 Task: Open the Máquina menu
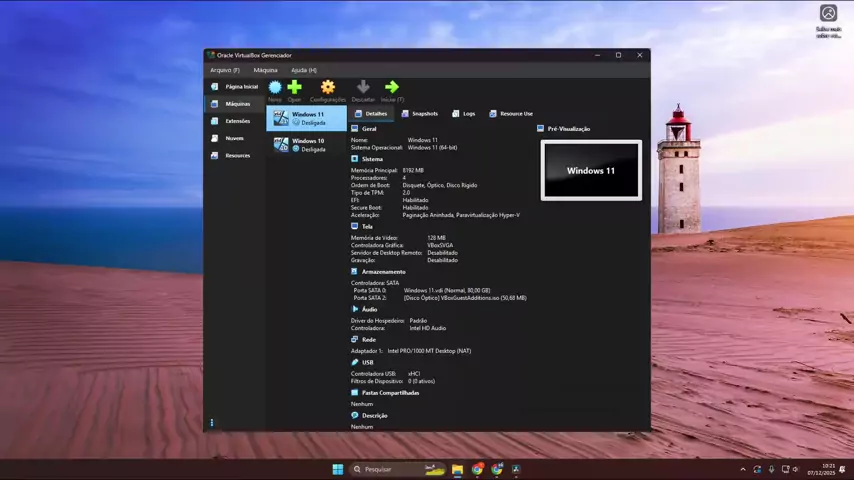click(265, 70)
